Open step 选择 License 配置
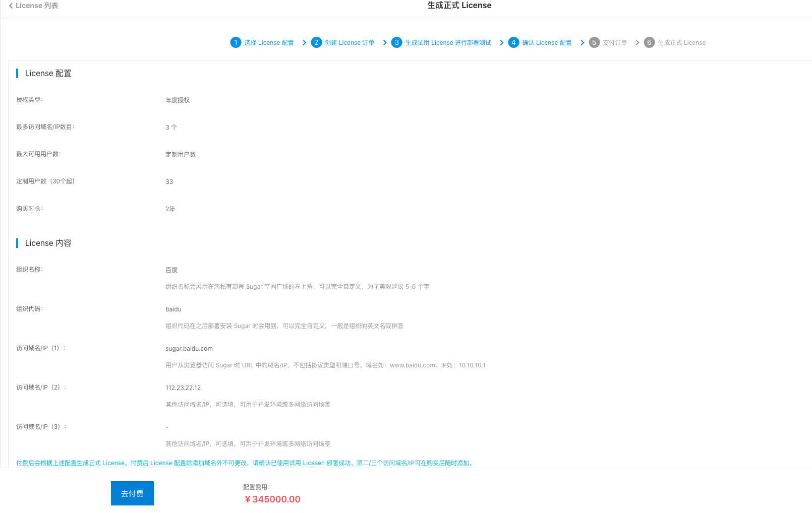Image resolution: width=812 pixels, height=513 pixels. click(269, 43)
